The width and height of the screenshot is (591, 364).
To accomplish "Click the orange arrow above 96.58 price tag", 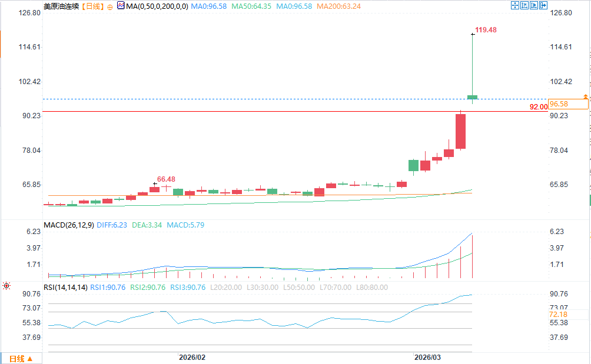I will click(x=585, y=97).
